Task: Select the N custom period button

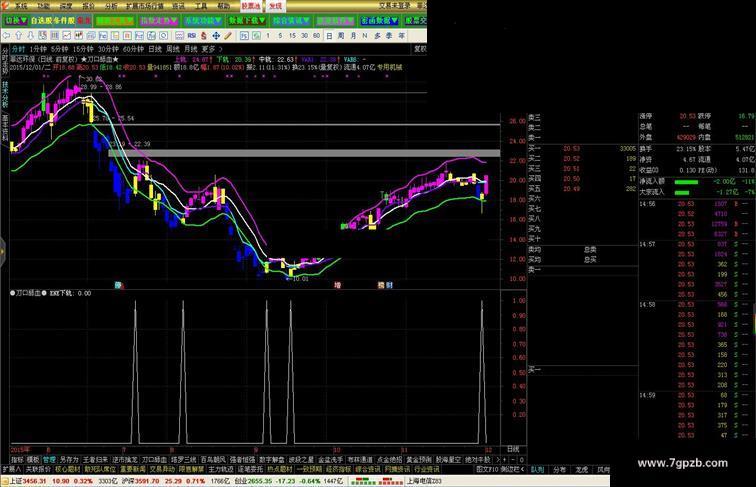Action: coord(364,36)
